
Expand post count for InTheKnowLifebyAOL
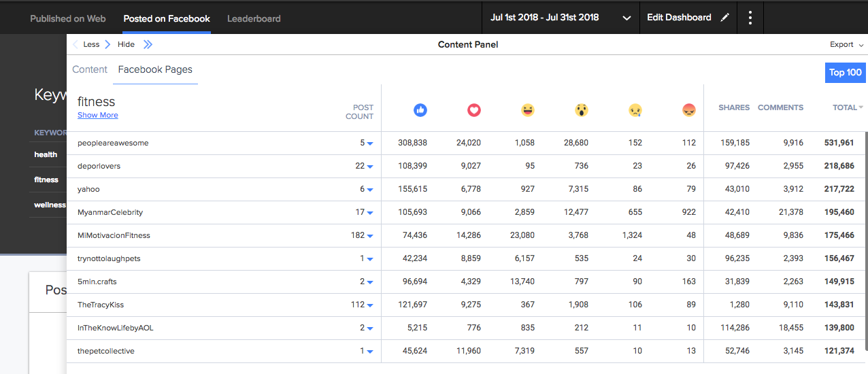370,328
